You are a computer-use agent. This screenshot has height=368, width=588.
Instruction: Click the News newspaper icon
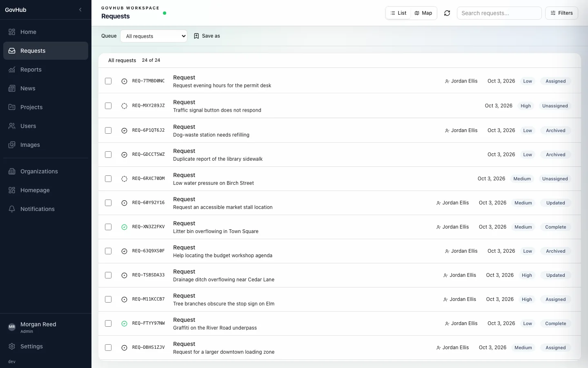tap(12, 88)
